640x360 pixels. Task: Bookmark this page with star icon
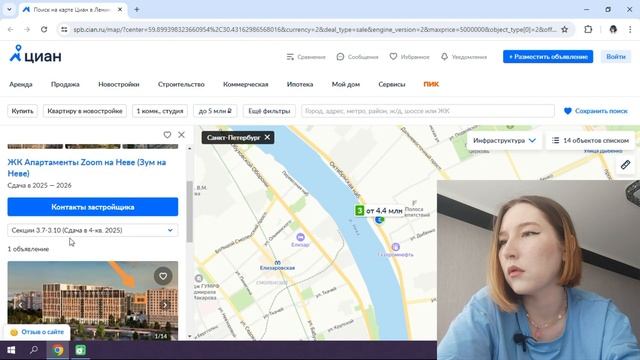point(564,29)
